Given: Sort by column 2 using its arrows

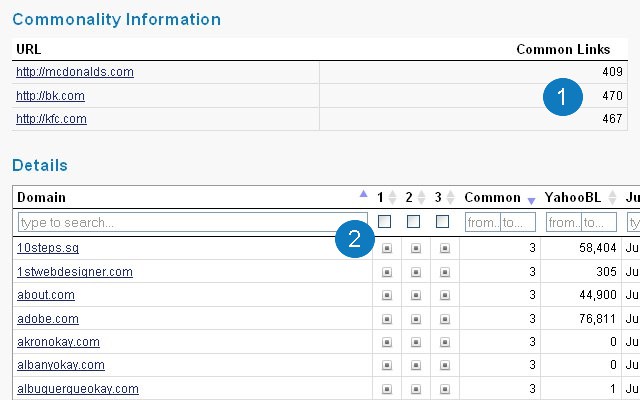Looking at the screenshot, I should [x=421, y=198].
